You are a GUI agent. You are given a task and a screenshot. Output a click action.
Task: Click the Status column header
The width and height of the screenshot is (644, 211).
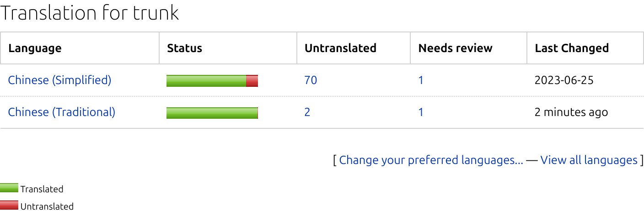(x=184, y=48)
